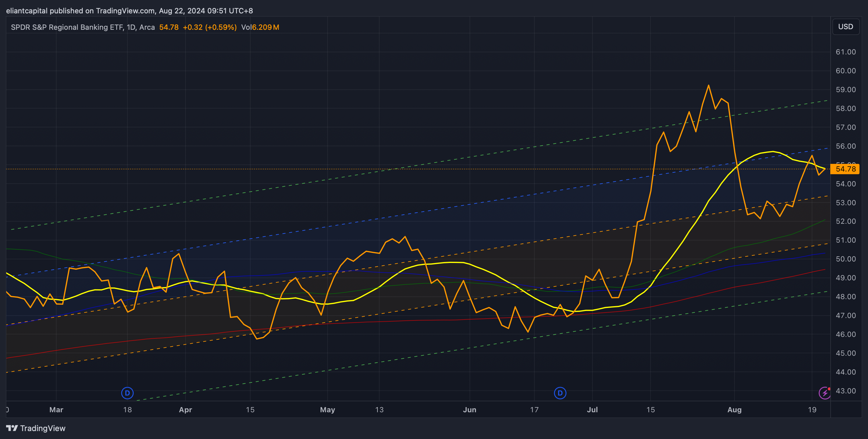Click the 13 date label after May
Viewport: 868px width, 439px height.
380,410
